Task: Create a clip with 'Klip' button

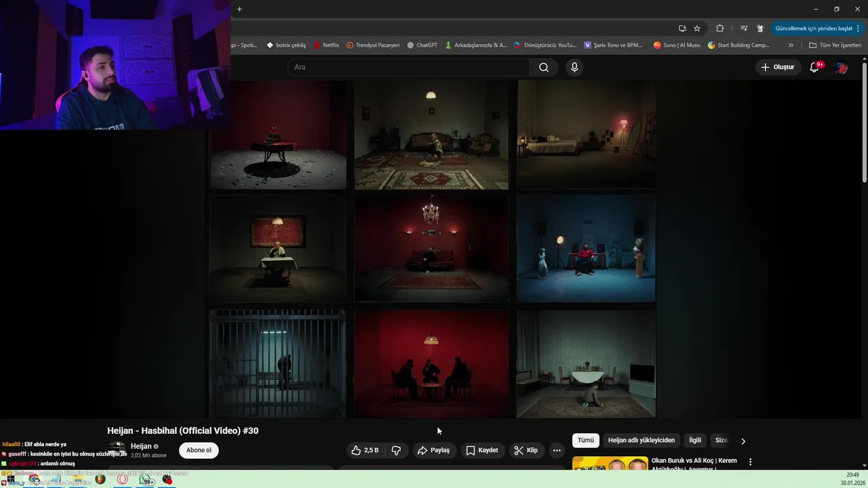Action: pyautogui.click(x=526, y=450)
